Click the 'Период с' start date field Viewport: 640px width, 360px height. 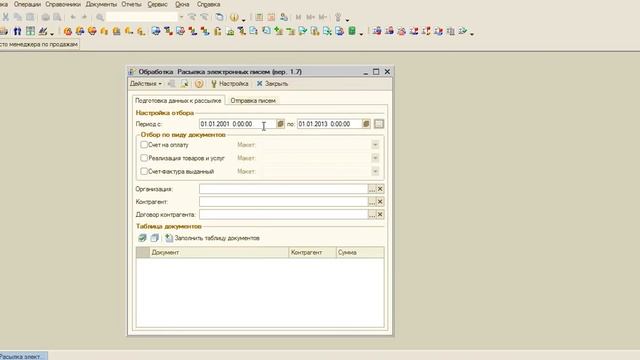pos(238,124)
